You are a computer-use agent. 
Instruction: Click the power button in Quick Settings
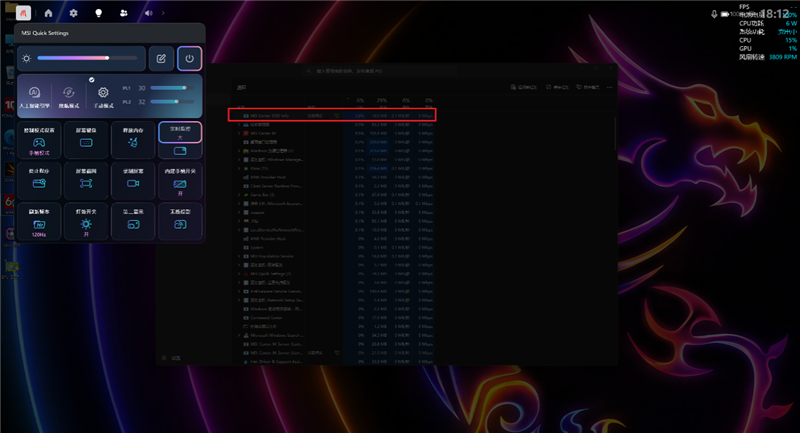click(189, 58)
